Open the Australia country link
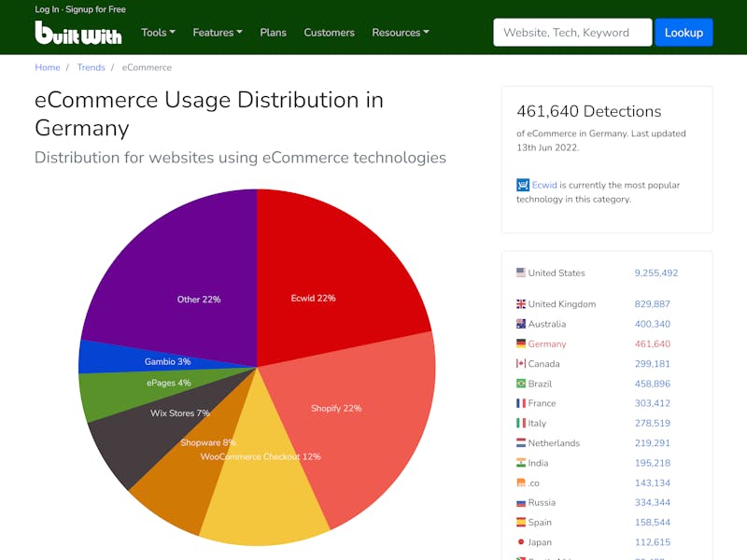The height and width of the screenshot is (560, 747). [547, 324]
